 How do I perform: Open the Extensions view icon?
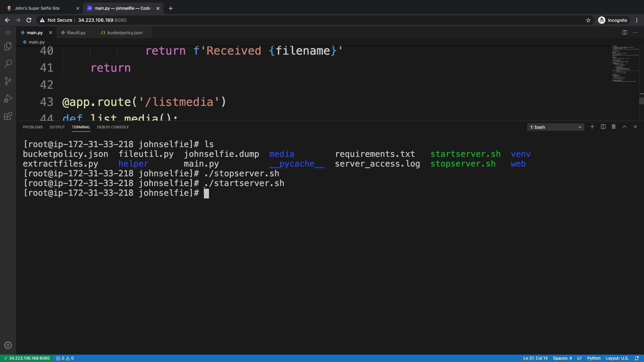click(x=8, y=116)
